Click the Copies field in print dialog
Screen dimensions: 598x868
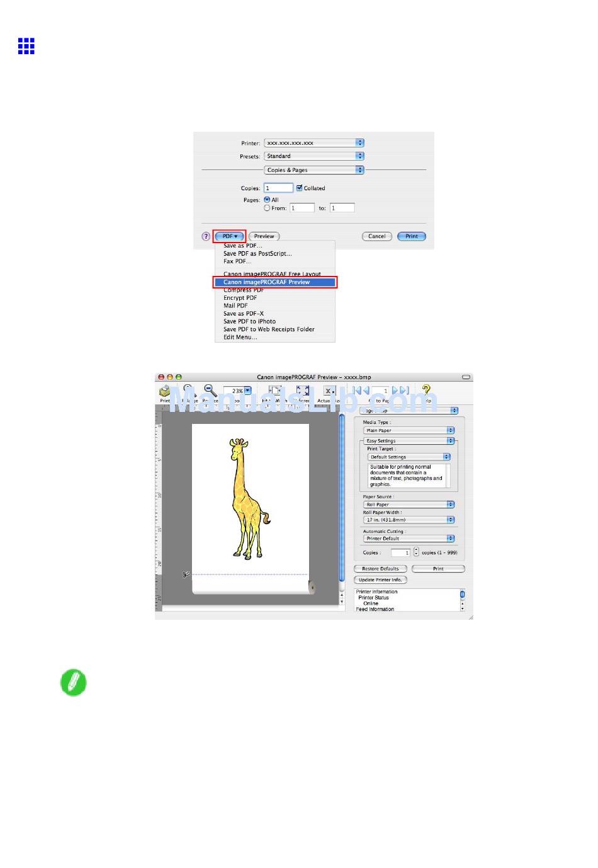point(278,188)
